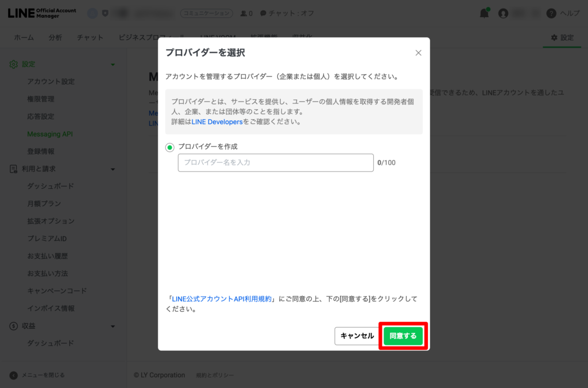
Task: Close the provider selection dialog
Action: (418, 53)
